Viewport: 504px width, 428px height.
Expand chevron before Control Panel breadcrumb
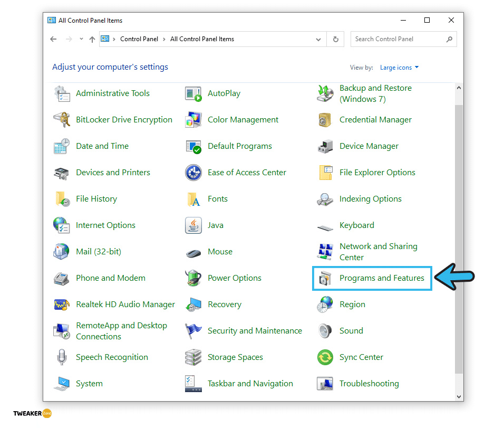coord(114,39)
